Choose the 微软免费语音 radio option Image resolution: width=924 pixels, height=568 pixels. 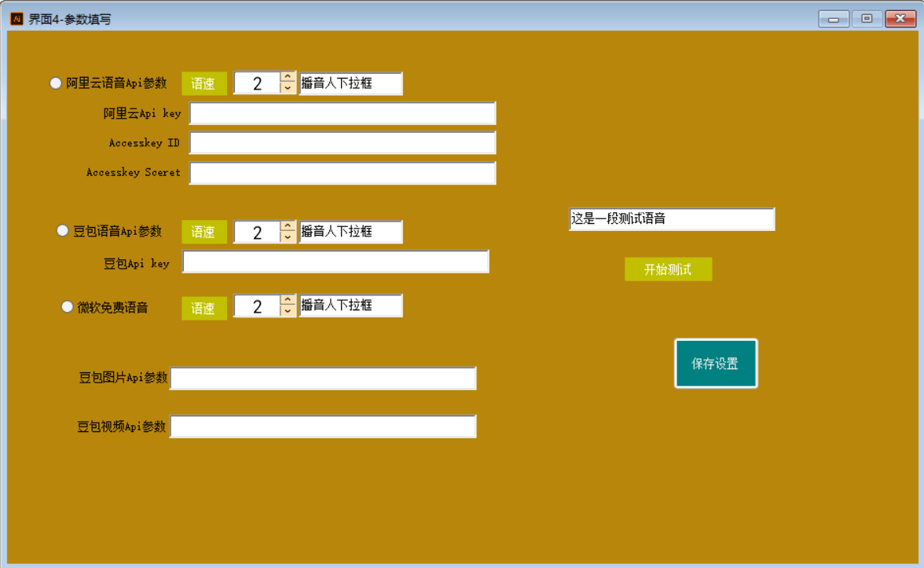click(68, 307)
